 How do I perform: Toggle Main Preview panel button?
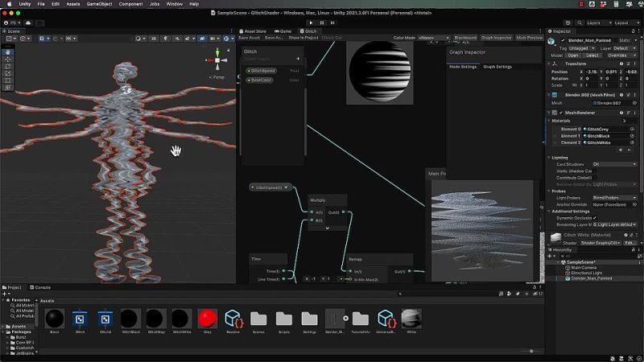(x=530, y=38)
